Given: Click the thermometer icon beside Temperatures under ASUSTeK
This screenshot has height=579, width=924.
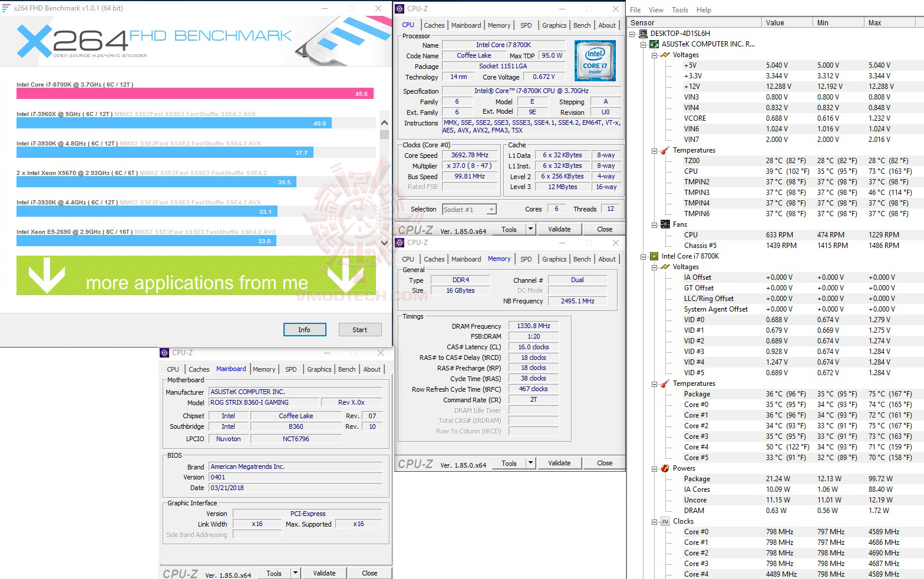Looking at the screenshot, I should [x=665, y=150].
